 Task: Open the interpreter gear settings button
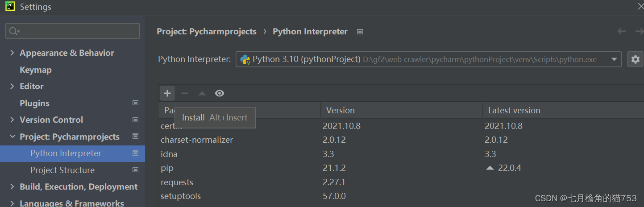coord(635,59)
